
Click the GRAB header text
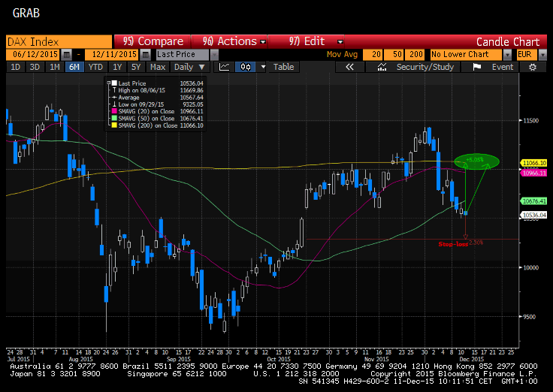pos(26,14)
